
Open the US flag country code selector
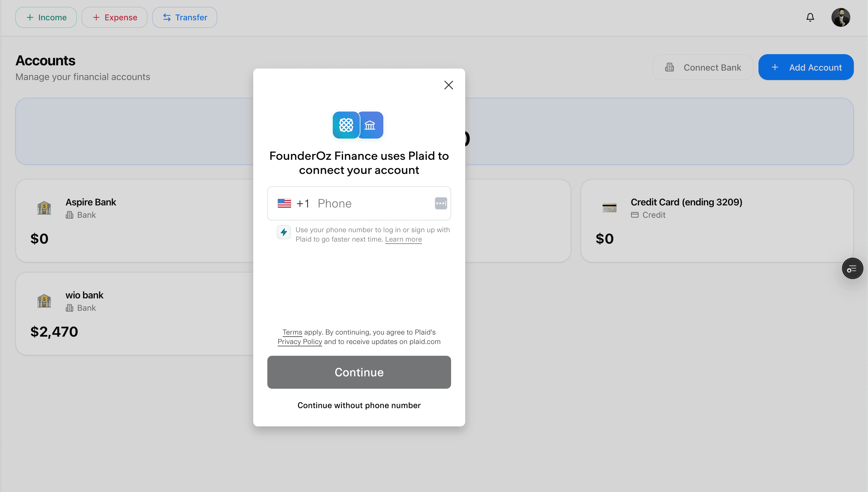click(284, 203)
